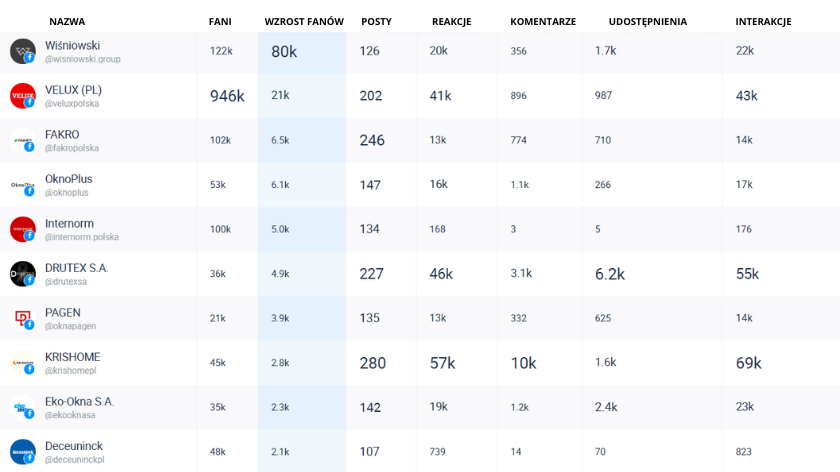Click the FAKRO brand logo icon
Image resolution: width=840 pixels, height=472 pixels.
(x=22, y=140)
